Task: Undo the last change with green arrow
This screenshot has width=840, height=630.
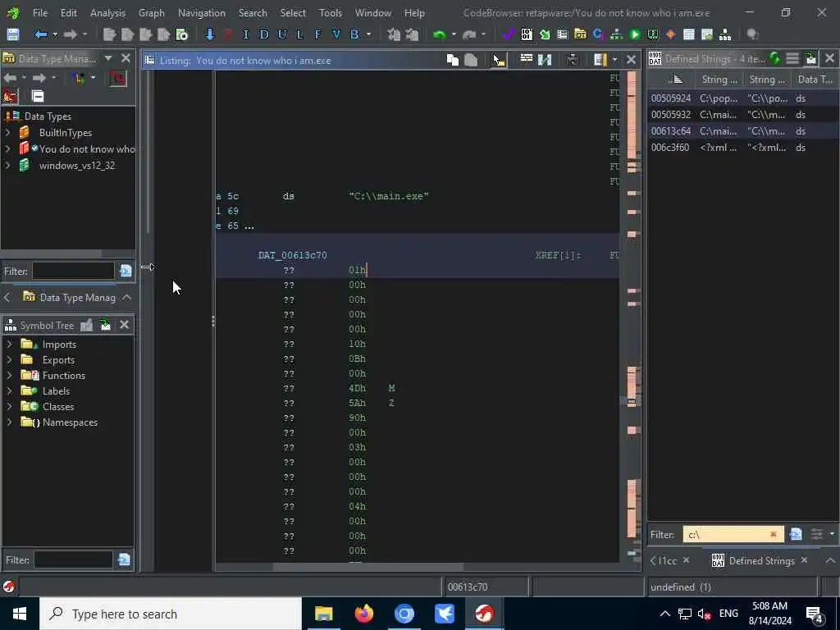Action: click(x=440, y=34)
